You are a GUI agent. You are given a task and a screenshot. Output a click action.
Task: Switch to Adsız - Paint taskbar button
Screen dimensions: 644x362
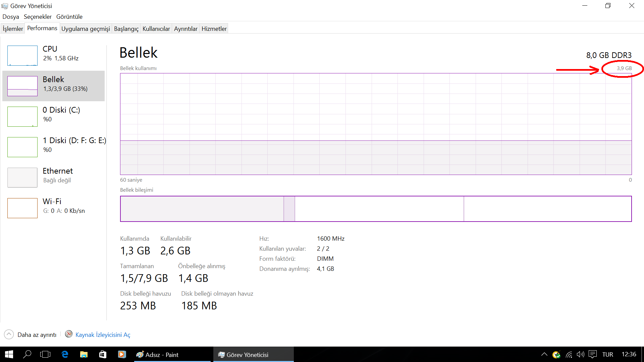[x=172, y=354]
